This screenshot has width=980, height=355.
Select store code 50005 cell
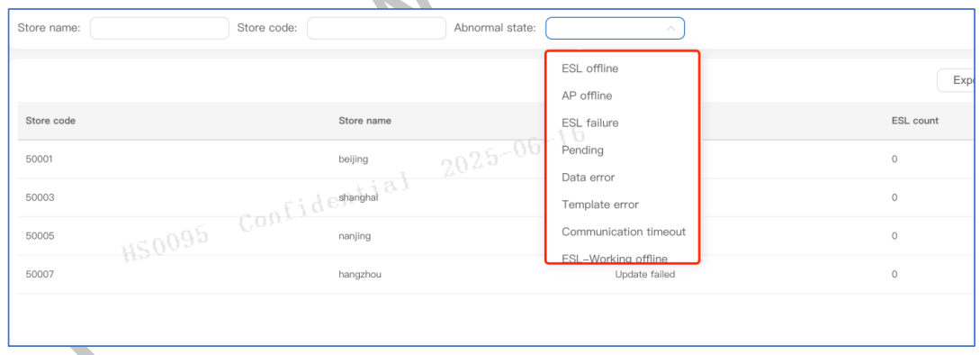tap(40, 236)
